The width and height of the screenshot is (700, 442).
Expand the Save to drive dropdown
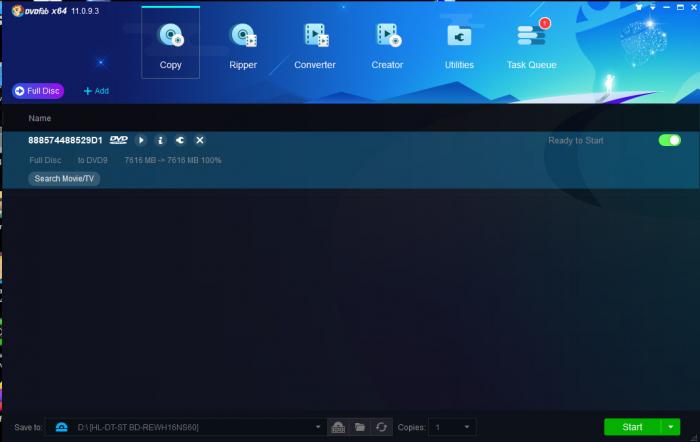pyautogui.click(x=318, y=427)
